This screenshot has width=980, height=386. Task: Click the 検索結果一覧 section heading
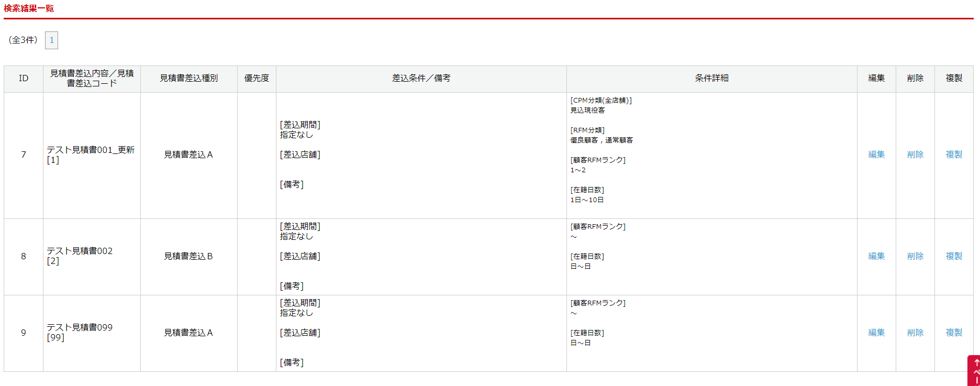(x=29, y=8)
